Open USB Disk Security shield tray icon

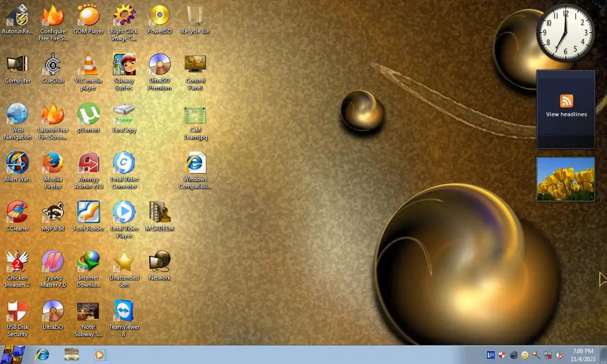point(502,355)
